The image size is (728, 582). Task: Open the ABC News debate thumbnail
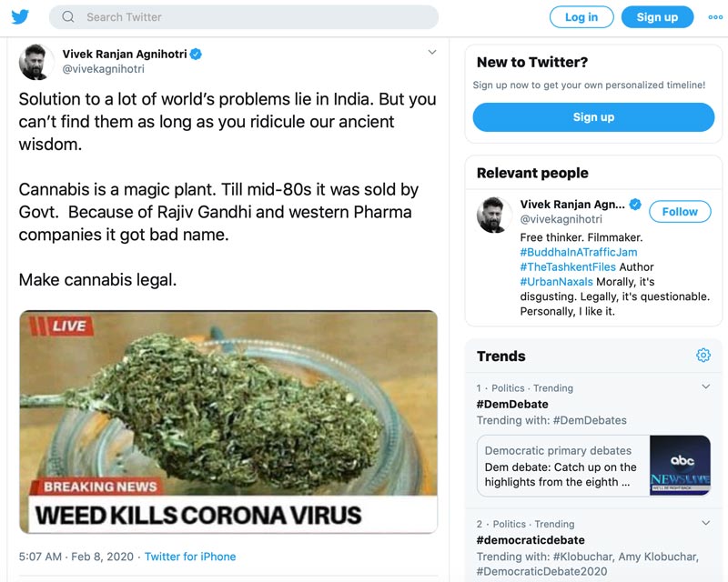(x=680, y=466)
